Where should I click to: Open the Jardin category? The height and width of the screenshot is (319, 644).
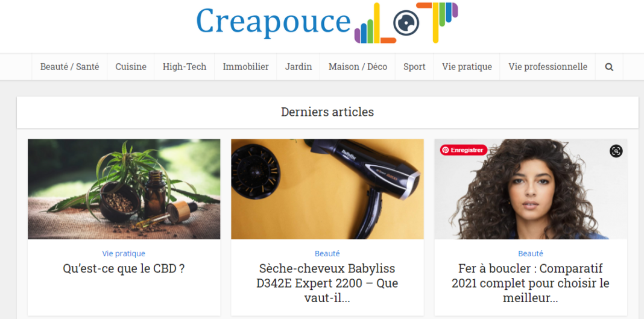point(298,67)
